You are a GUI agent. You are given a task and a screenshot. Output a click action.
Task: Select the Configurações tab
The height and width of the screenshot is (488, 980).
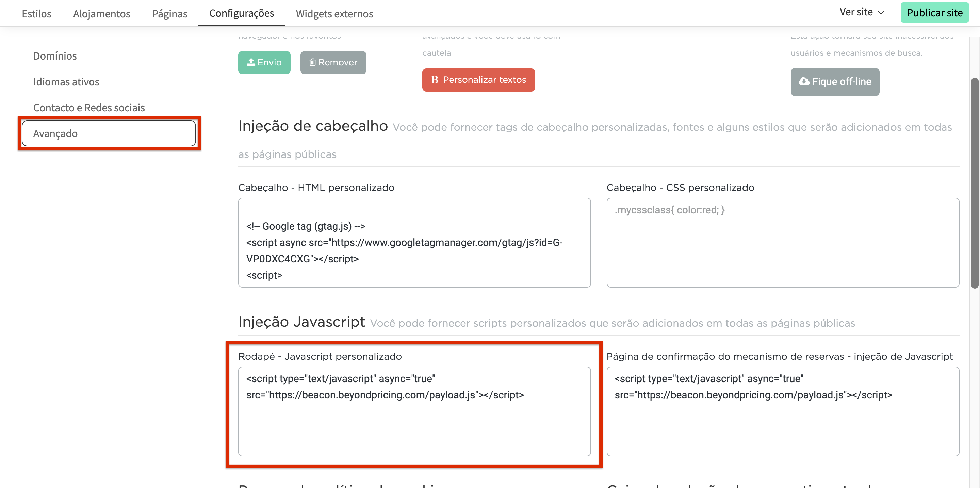[x=242, y=13]
